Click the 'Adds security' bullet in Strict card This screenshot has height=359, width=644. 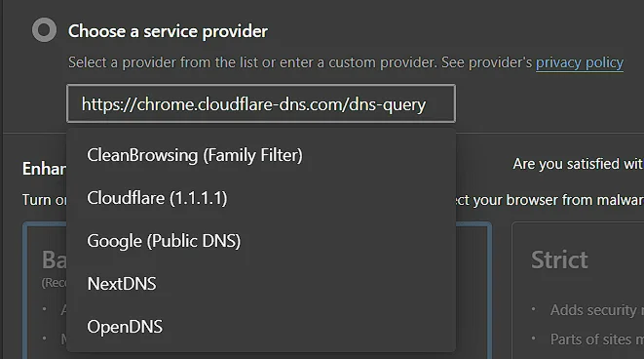[x=597, y=309]
